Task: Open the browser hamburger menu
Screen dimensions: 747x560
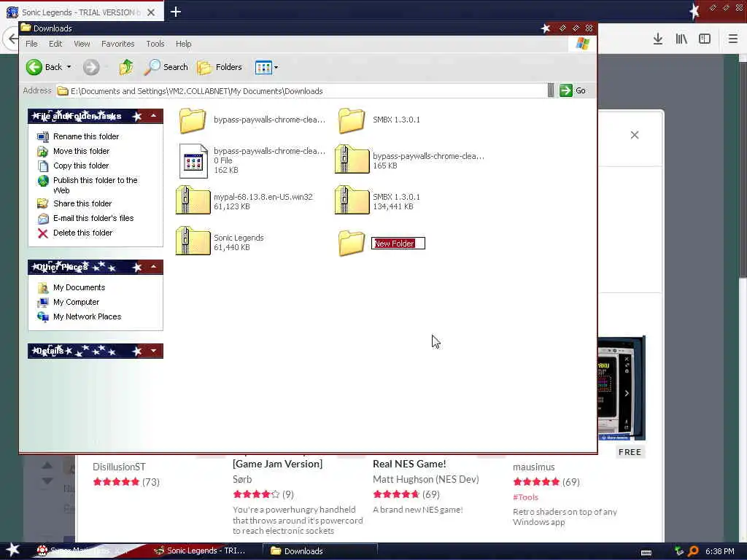Action: [733, 39]
